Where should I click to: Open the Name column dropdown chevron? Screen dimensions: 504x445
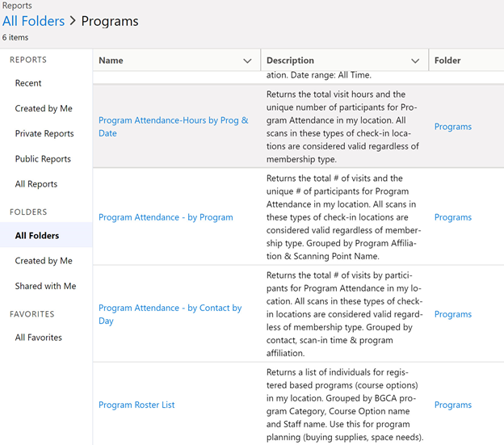tap(247, 61)
